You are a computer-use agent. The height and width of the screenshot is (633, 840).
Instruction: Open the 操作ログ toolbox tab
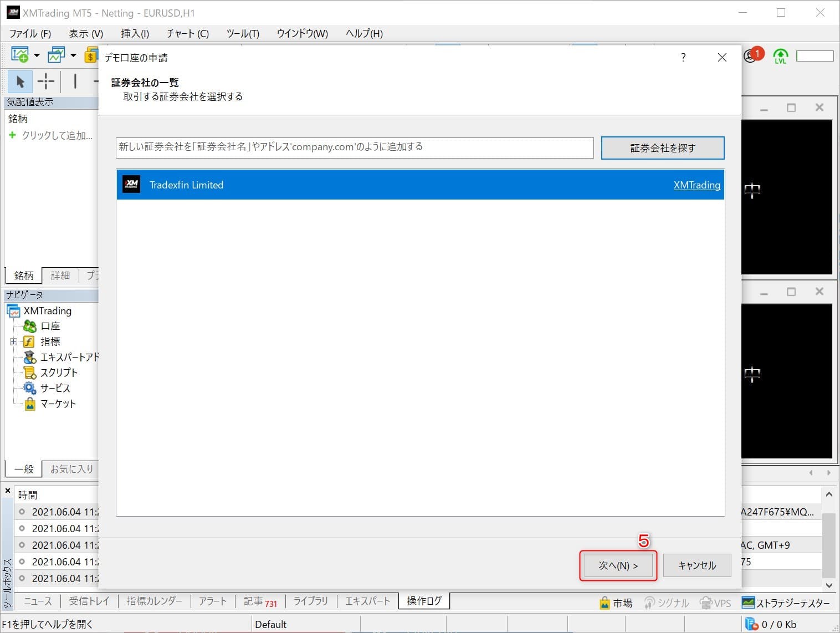click(x=424, y=601)
